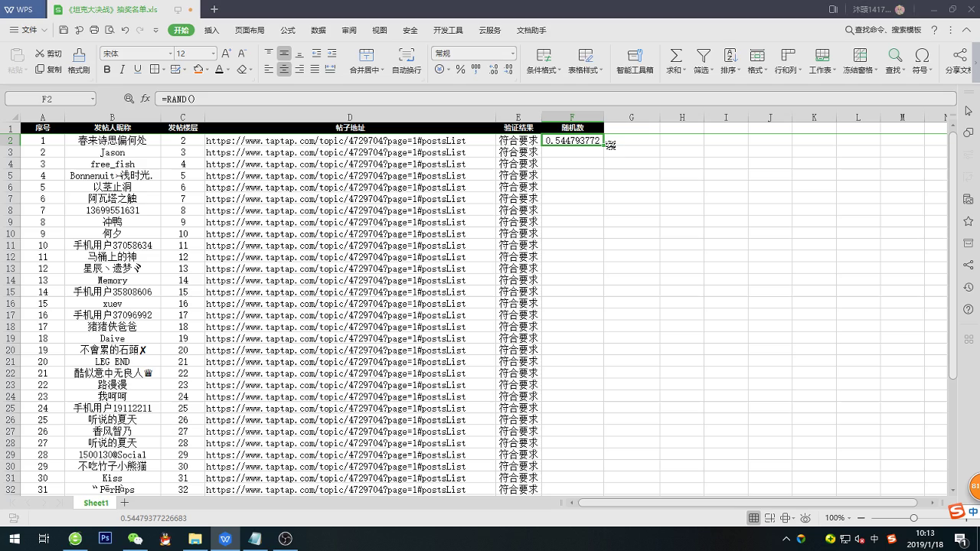This screenshot has height=551, width=980.
Task: Toggle italic formatting
Action: point(122,70)
